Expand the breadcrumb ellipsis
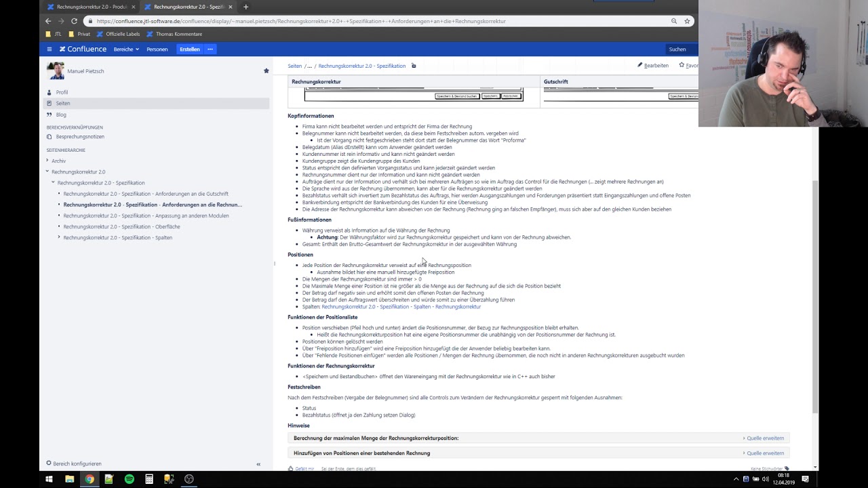The height and width of the screenshot is (488, 868). (309, 66)
